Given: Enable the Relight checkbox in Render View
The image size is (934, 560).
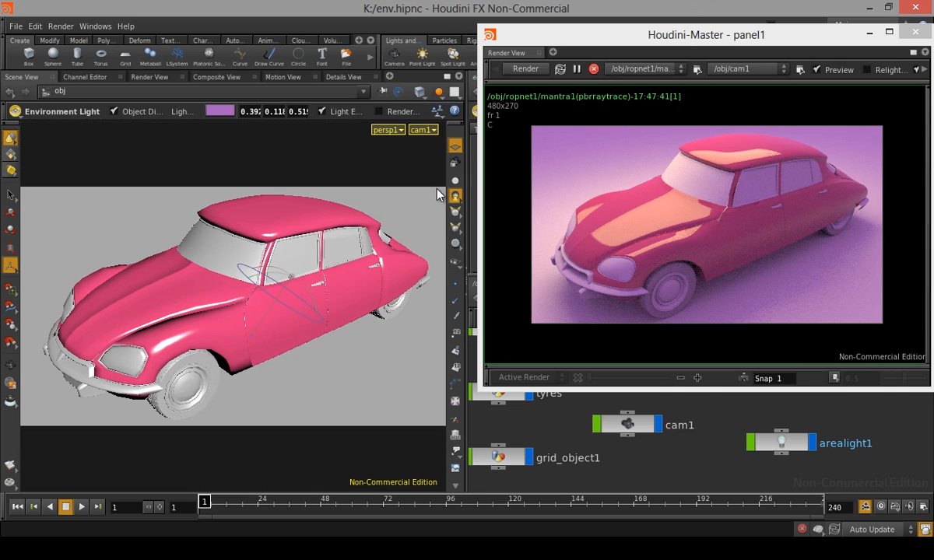Looking at the screenshot, I should [866, 69].
